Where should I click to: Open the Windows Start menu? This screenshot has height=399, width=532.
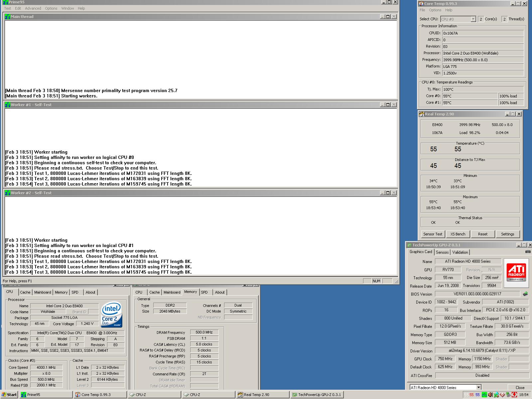tap(9, 395)
